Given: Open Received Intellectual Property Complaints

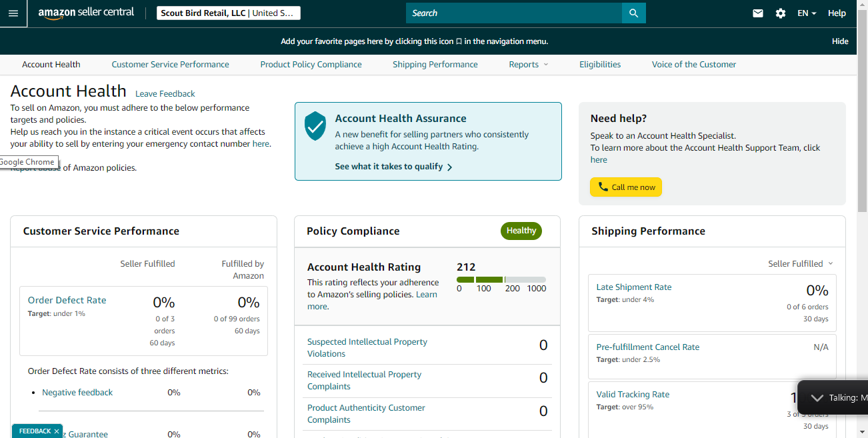Looking at the screenshot, I should pos(365,381).
